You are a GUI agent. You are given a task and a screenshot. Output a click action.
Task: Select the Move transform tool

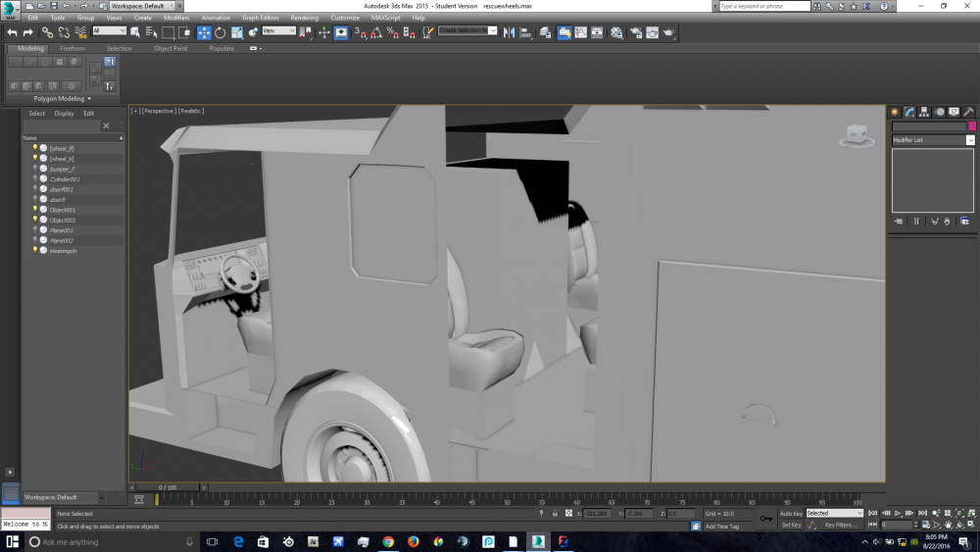204,32
